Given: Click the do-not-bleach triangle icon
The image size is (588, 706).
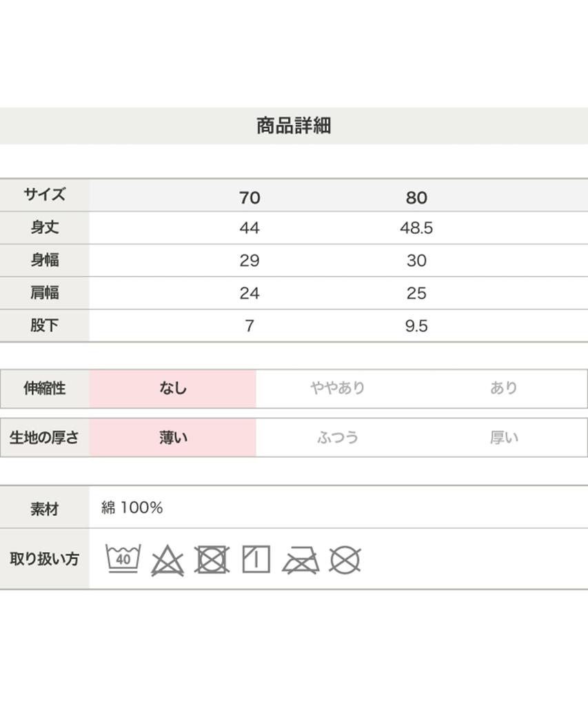Looking at the screenshot, I should [167, 561].
